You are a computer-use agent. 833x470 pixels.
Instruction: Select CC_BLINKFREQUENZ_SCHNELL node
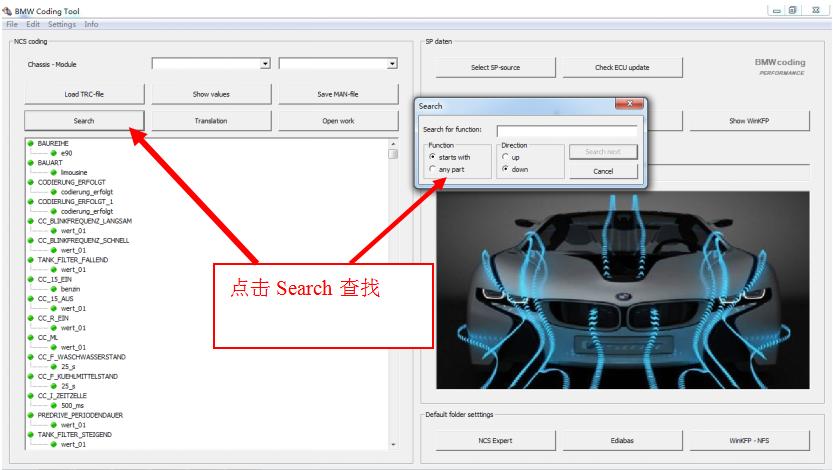click(x=83, y=241)
